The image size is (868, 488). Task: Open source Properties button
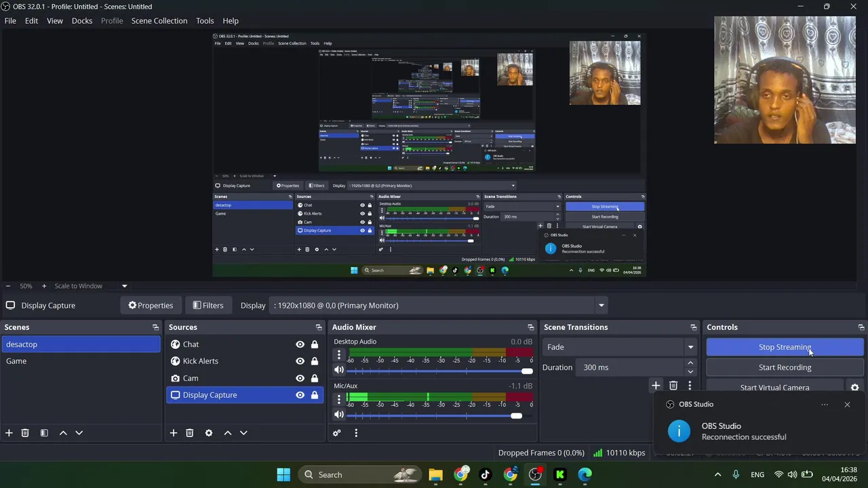click(151, 306)
